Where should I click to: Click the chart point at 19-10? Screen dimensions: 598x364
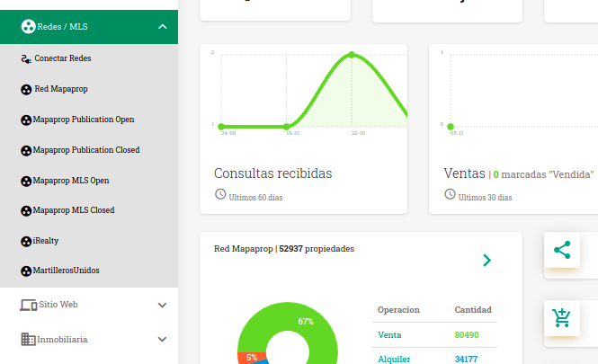pos(287,127)
